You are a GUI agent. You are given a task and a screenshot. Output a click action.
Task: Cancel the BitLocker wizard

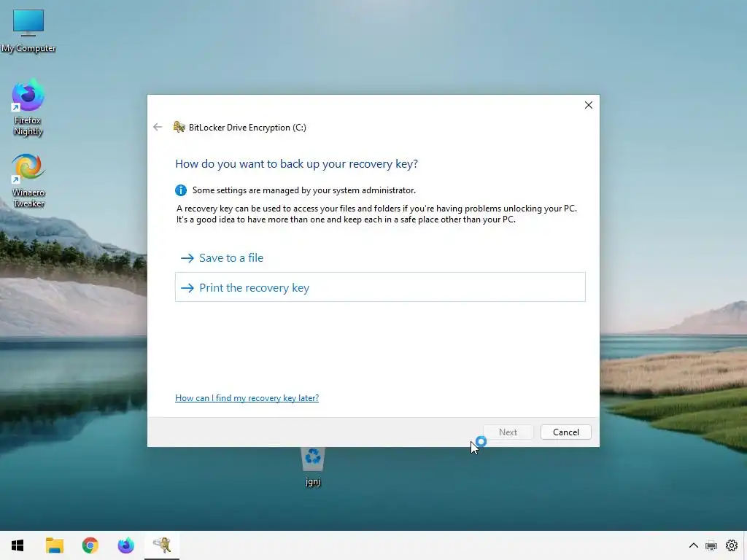point(566,432)
